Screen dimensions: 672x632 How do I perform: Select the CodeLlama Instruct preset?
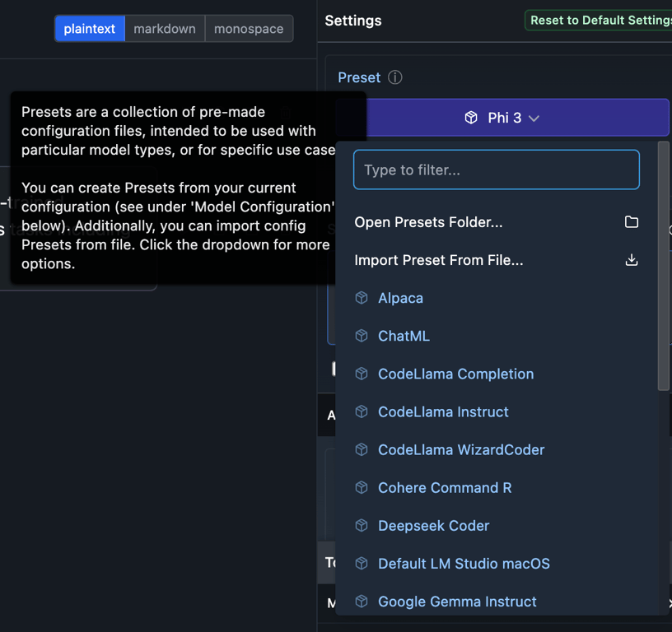point(443,411)
